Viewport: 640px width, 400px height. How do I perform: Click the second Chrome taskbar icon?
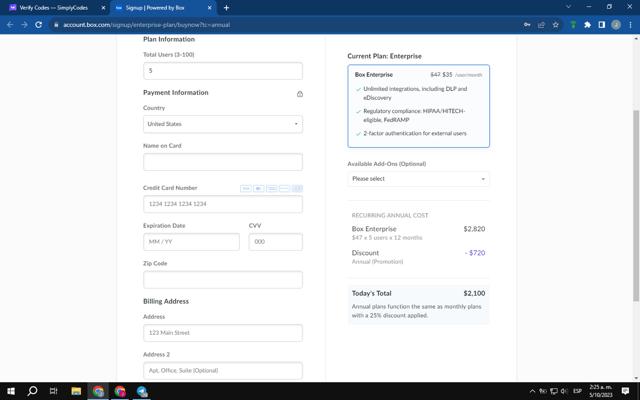[x=120, y=391]
